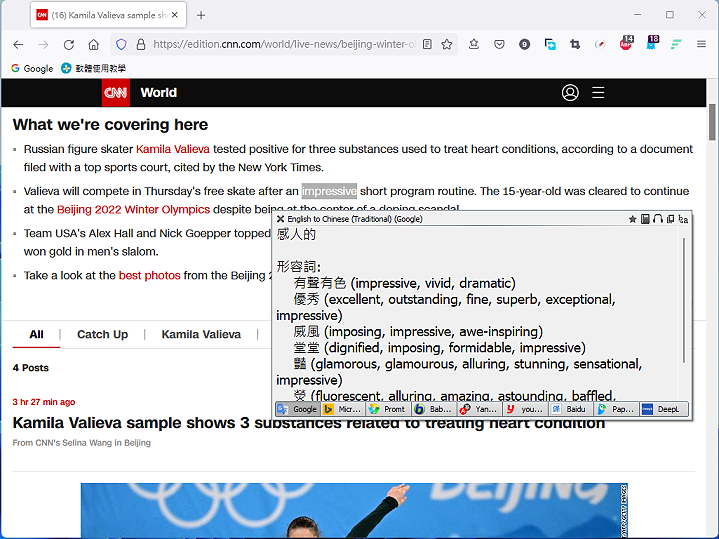Screen dimensions: 719x539
Task: Switch to Youdao translator tab
Action: [x=525, y=409]
